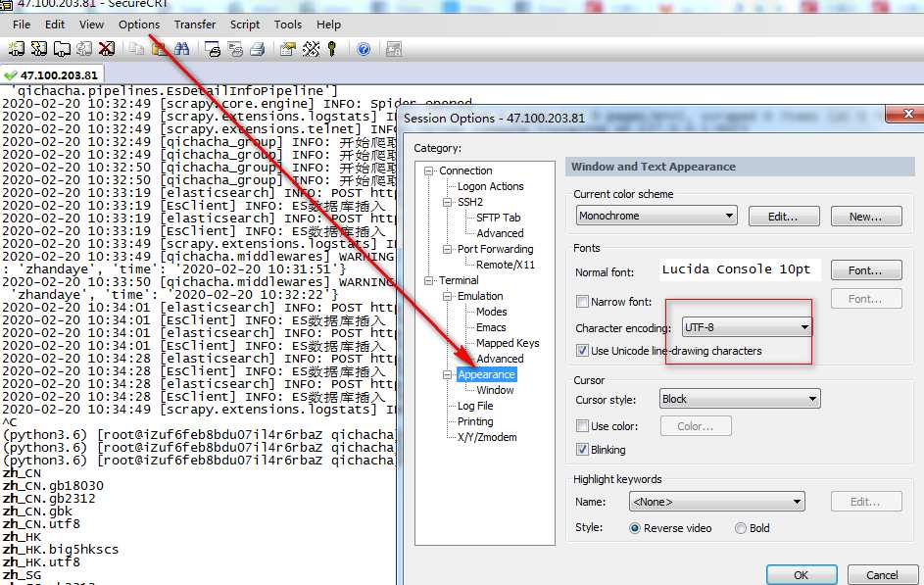The image size is (924, 585).
Task: Click the Connect in Tab icon
Action: pos(62,49)
